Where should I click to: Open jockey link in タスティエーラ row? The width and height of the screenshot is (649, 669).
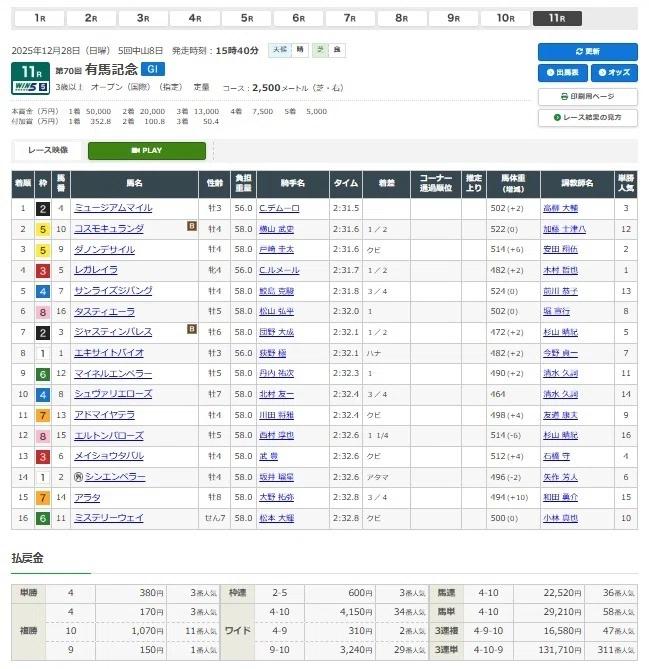(x=276, y=311)
